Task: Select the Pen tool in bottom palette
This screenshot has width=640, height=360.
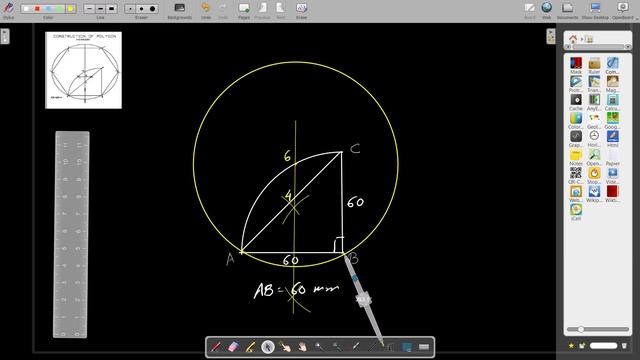Action: [x=216, y=347]
